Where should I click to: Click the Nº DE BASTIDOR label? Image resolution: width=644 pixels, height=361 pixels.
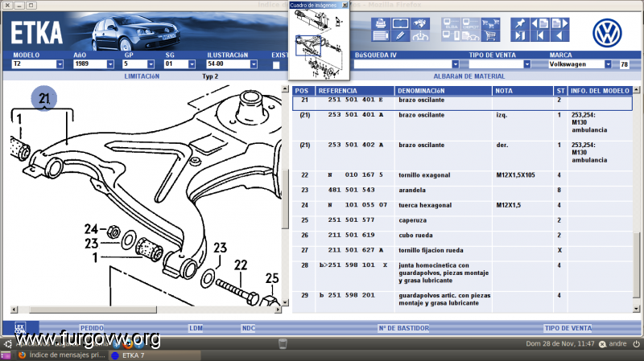tap(404, 328)
